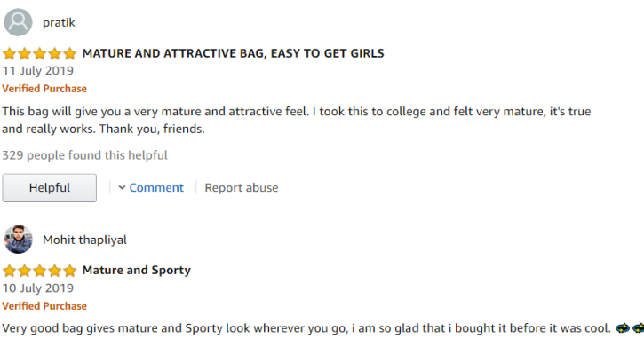The width and height of the screenshot is (644, 339).
Task: Click the last star of Mohit's rating
Action: (70, 271)
